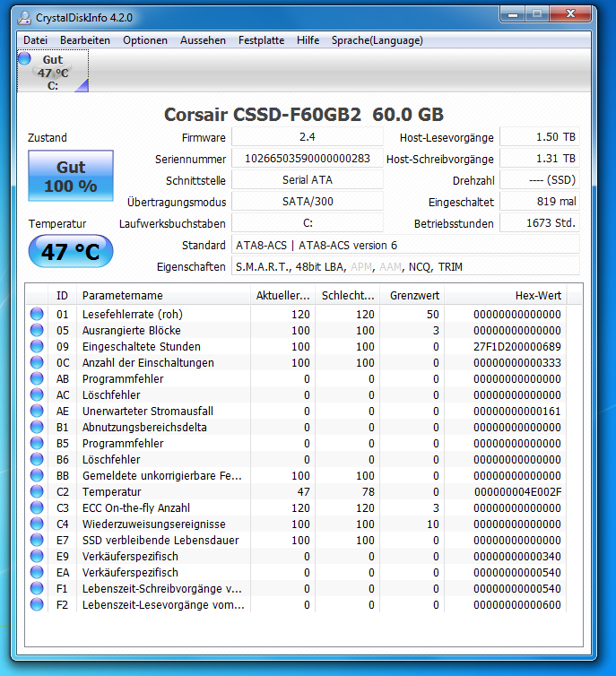Click the Grenzwert column header
Image resolution: width=616 pixels, height=676 pixels.
pos(412,296)
